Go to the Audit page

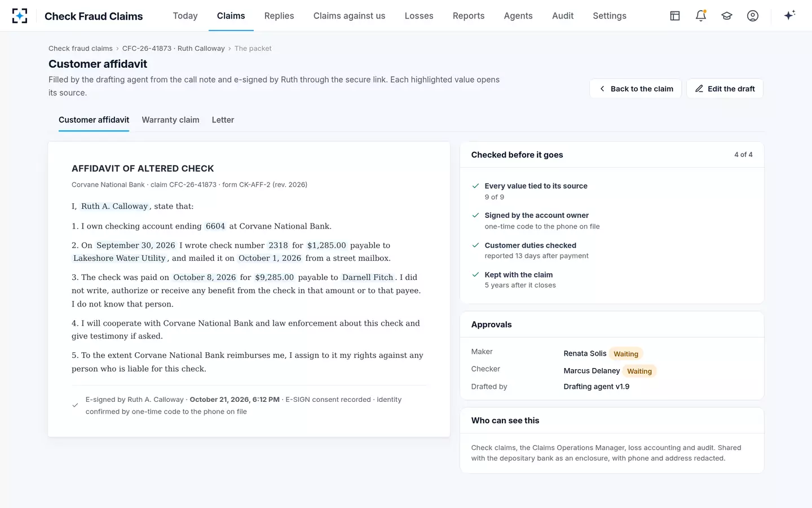[563, 16]
